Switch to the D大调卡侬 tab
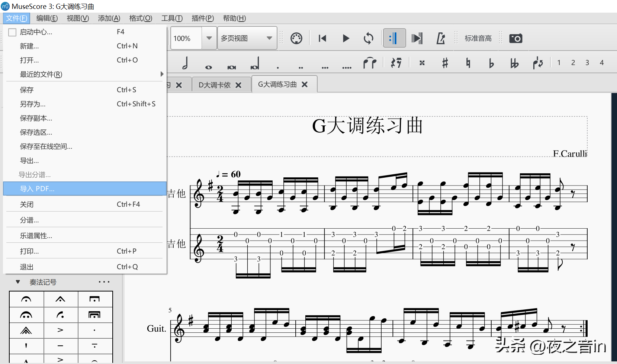The height and width of the screenshot is (364, 617). [x=215, y=85]
